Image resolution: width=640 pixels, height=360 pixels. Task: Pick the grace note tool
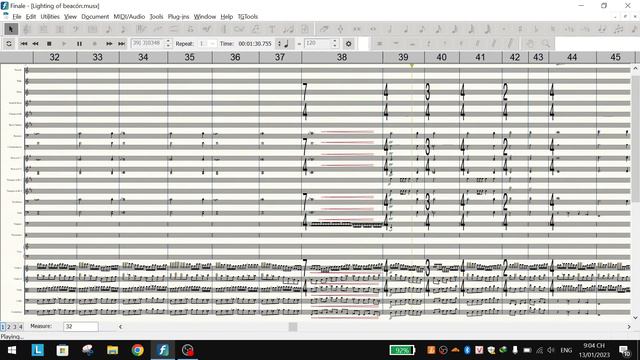[x=634, y=29]
